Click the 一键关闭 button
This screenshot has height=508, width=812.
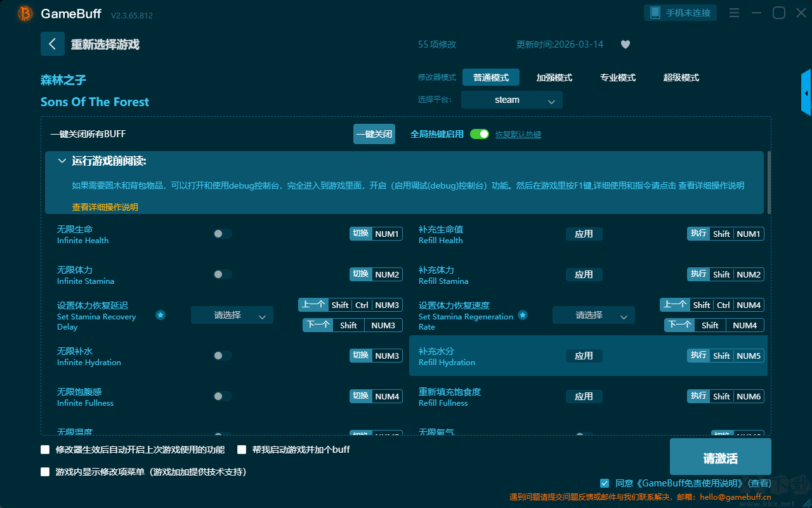374,134
